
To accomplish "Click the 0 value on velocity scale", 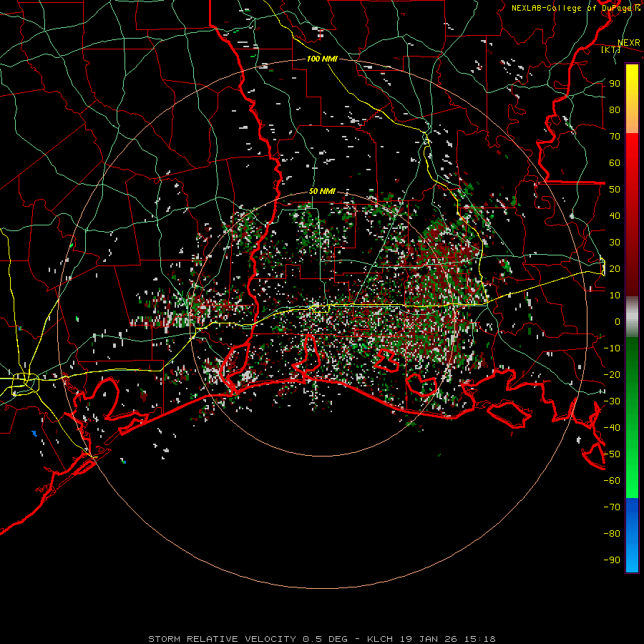I will tap(618, 322).
